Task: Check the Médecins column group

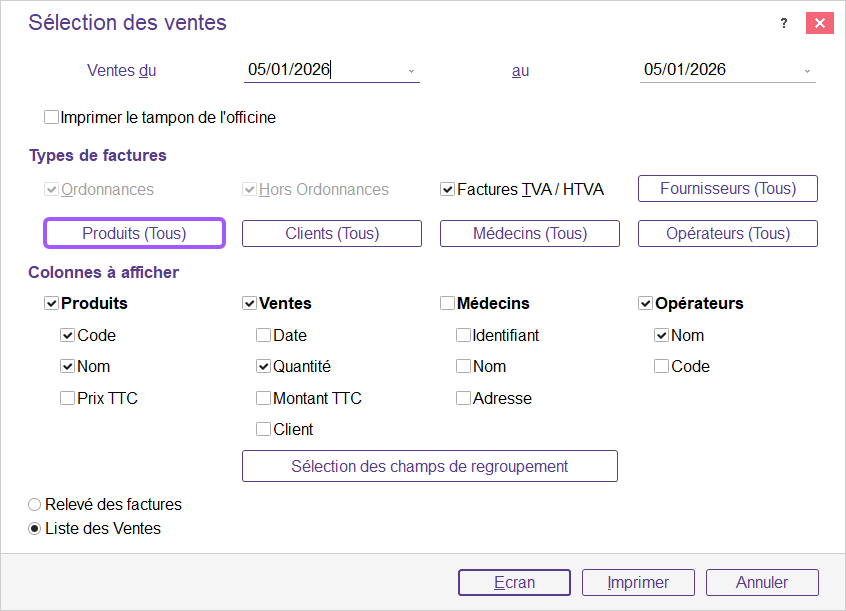Action: [448, 303]
